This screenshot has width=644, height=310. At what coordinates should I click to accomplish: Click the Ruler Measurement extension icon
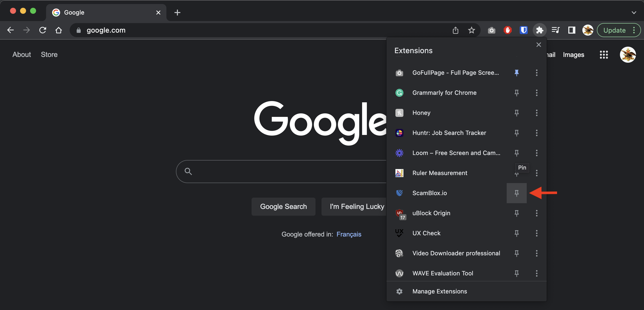(x=399, y=173)
